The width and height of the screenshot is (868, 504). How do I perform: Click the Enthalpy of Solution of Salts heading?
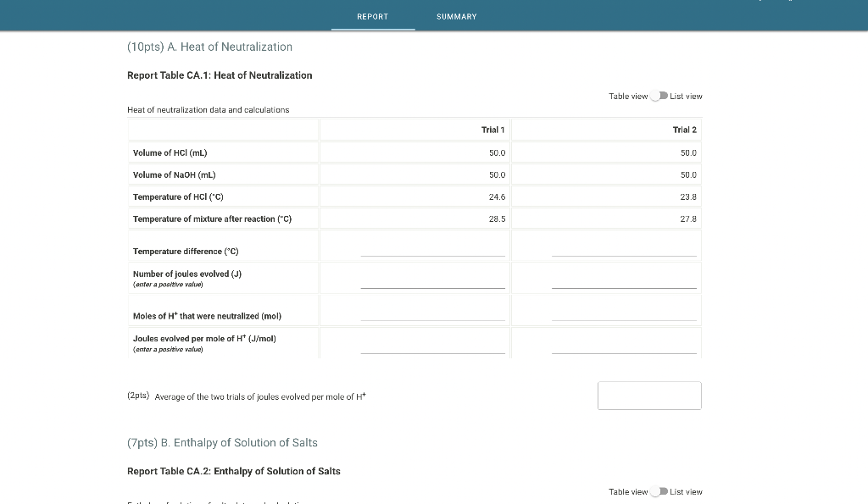point(222,442)
